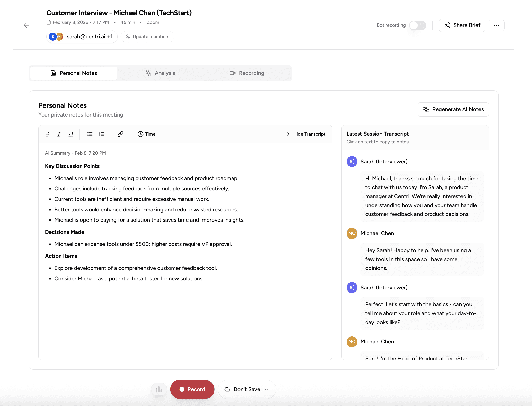
Task: Open the Don't Save dropdown
Action: tap(246, 389)
